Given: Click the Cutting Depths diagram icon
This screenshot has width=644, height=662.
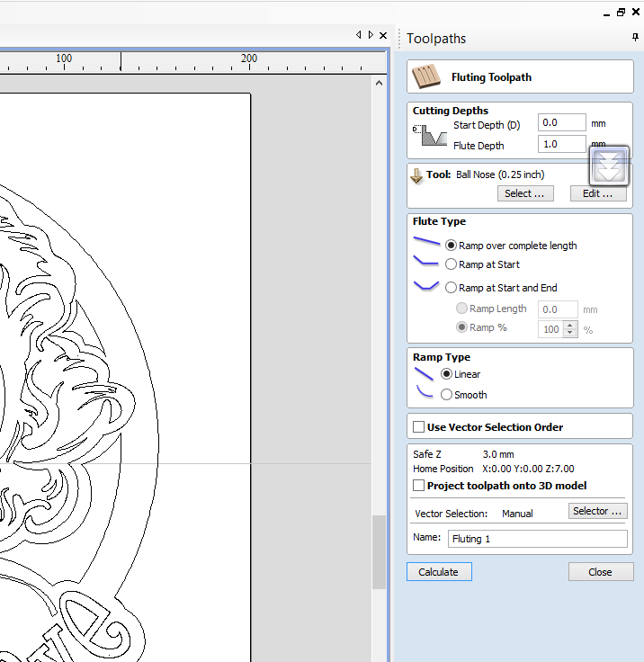Looking at the screenshot, I should point(429,136).
